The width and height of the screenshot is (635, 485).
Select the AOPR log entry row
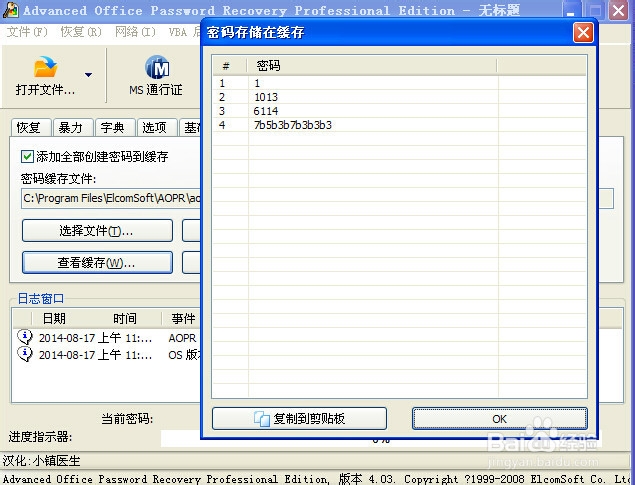pyautogui.click(x=108, y=338)
